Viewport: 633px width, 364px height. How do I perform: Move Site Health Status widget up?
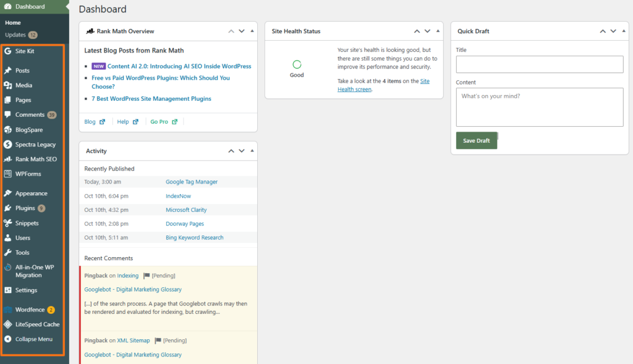coord(417,31)
